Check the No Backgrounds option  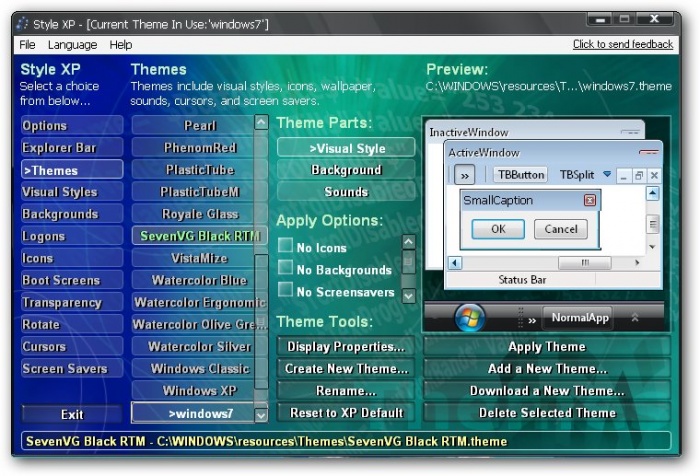pos(285,267)
